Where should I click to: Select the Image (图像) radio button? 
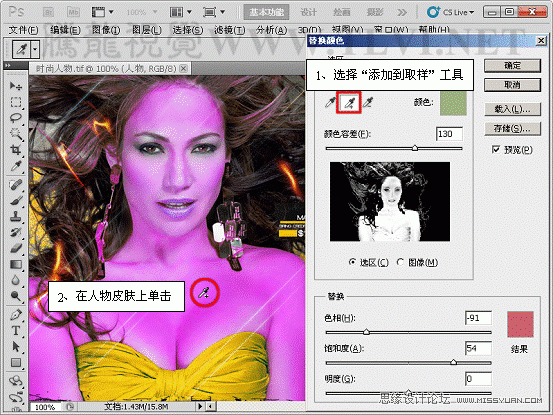[x=400, y=262]
